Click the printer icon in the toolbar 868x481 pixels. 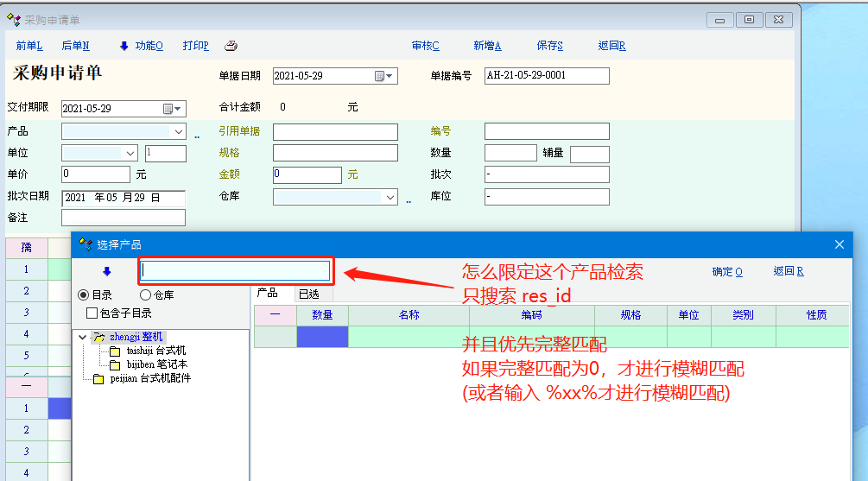[x=231, y=46]
